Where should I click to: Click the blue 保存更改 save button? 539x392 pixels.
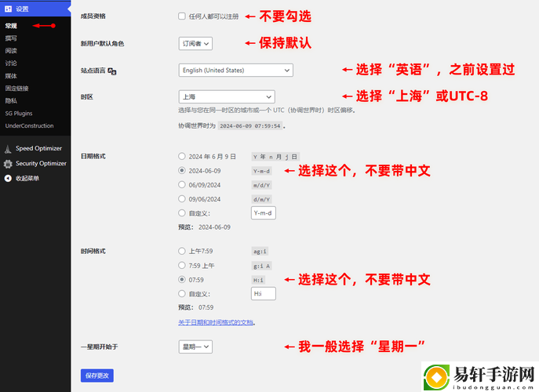pos(97,376)
